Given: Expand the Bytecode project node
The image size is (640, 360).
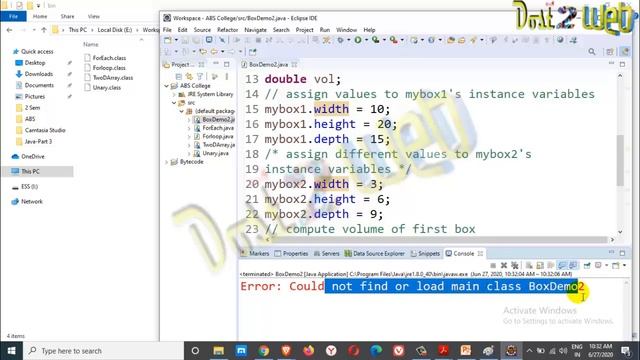Looking at the screenshot, I should coord(167,162).
